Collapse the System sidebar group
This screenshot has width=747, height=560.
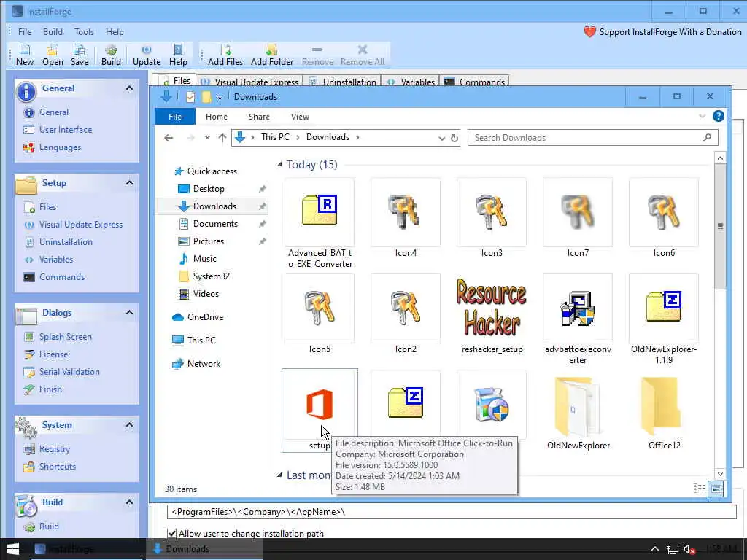129,425
